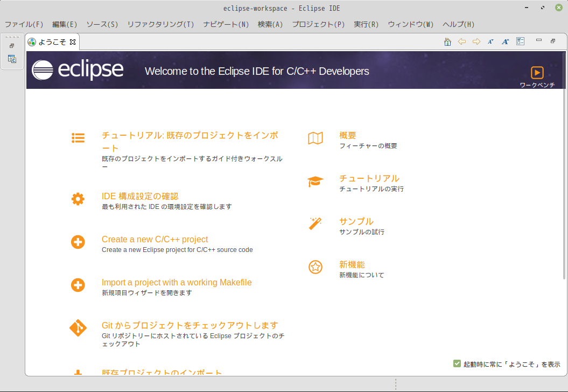Click 最も利用された IDE の環境設定 description

pyautogui.click(x=167, y=207)
